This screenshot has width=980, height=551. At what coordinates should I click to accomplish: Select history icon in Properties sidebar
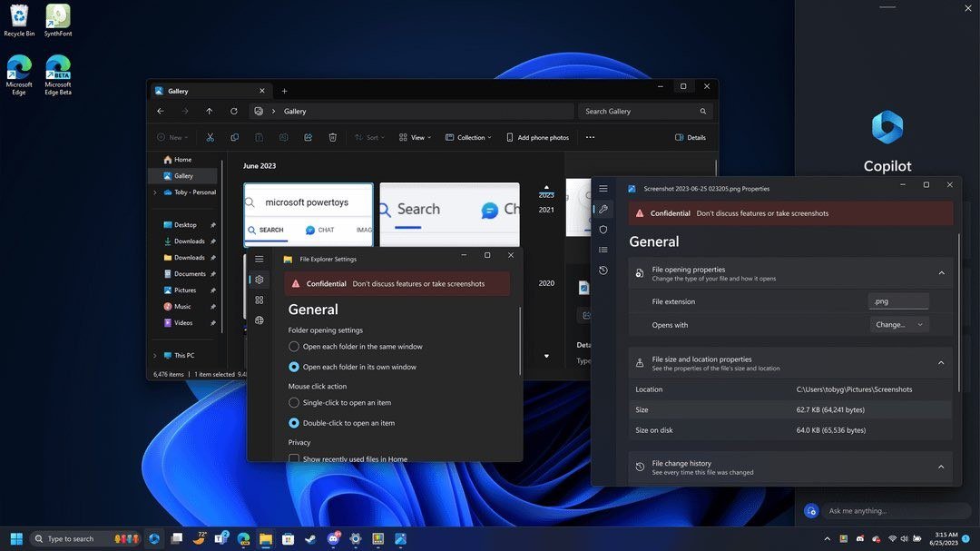(603, 271)
